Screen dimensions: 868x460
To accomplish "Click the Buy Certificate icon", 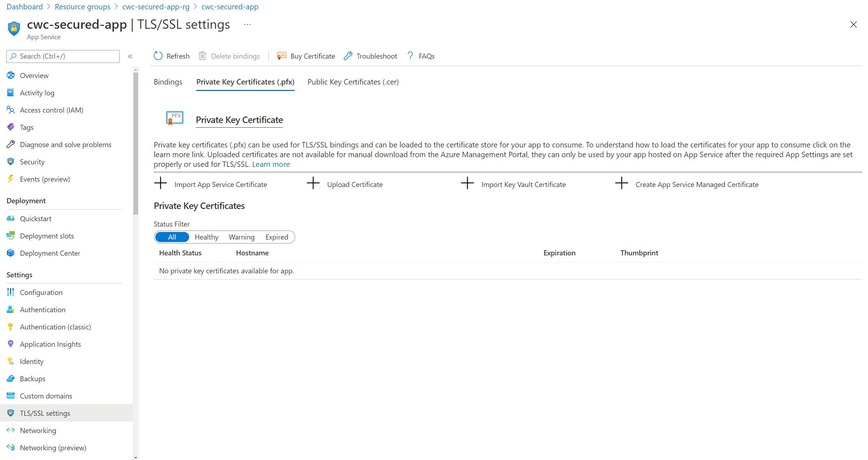I will tap(282, 56).
